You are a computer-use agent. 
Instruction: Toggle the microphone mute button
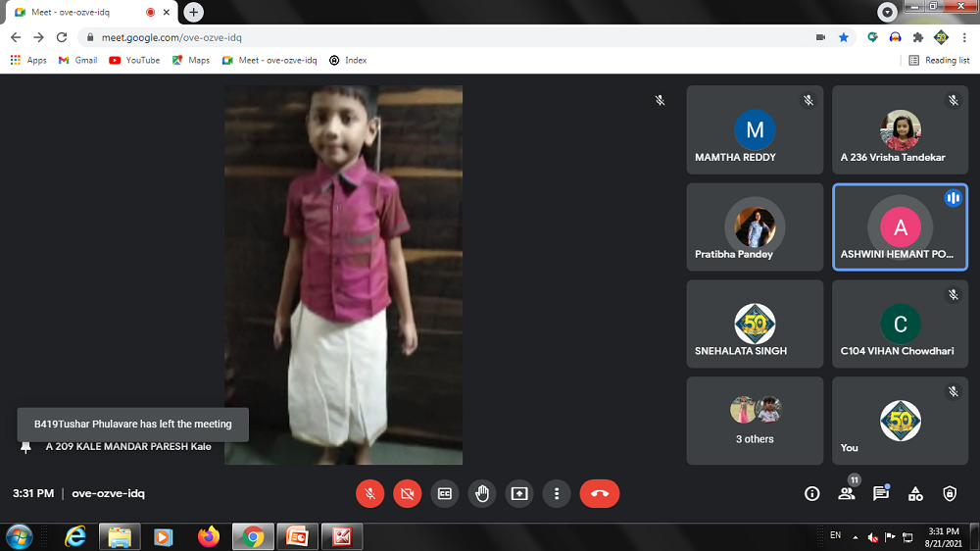(x=369, y=493)
